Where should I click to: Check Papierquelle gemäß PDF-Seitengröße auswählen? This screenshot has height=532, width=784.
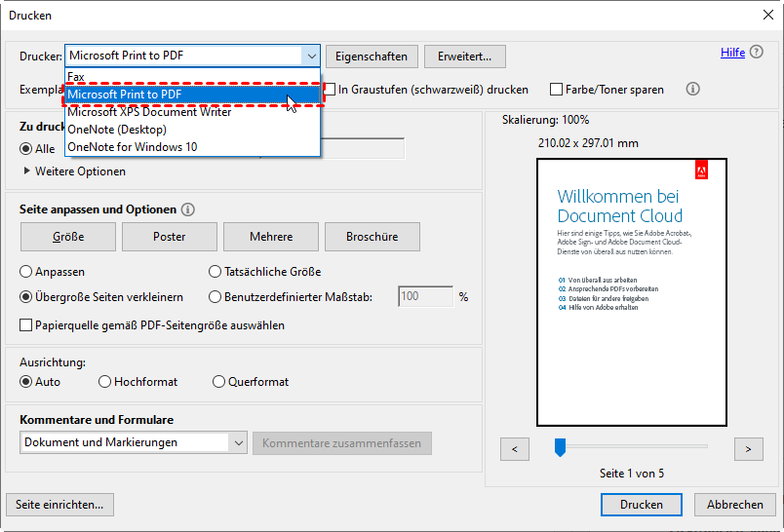tap(25, 325)
